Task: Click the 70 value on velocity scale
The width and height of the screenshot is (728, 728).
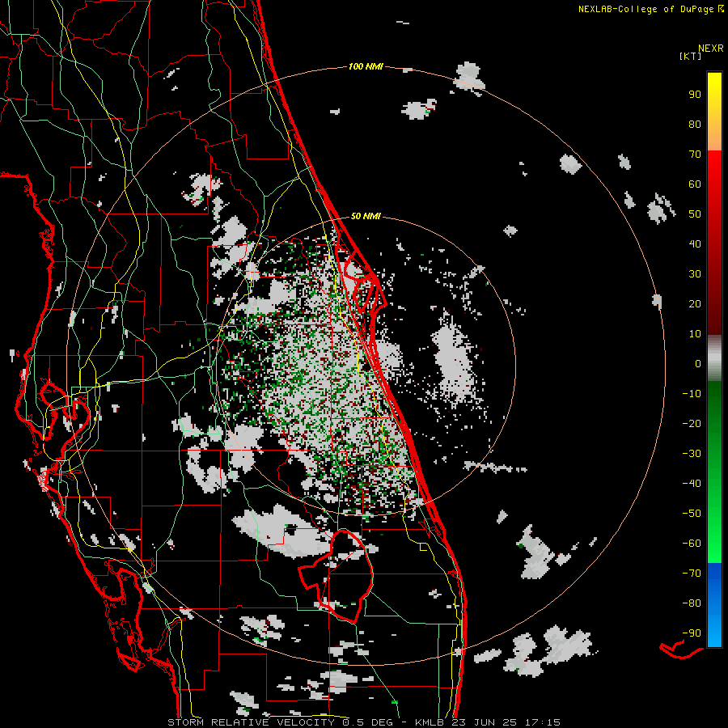Action: tap(695, 154)
